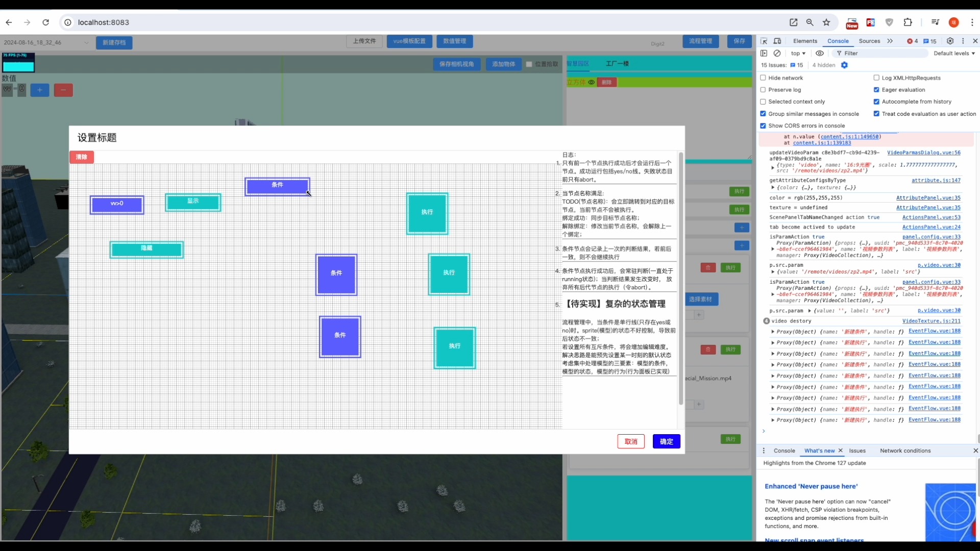Image resolution: width=980 pixels, height=551 pixels.
Task: Open the Chrome extensions puzzle icon
Action: click(908, 22)
